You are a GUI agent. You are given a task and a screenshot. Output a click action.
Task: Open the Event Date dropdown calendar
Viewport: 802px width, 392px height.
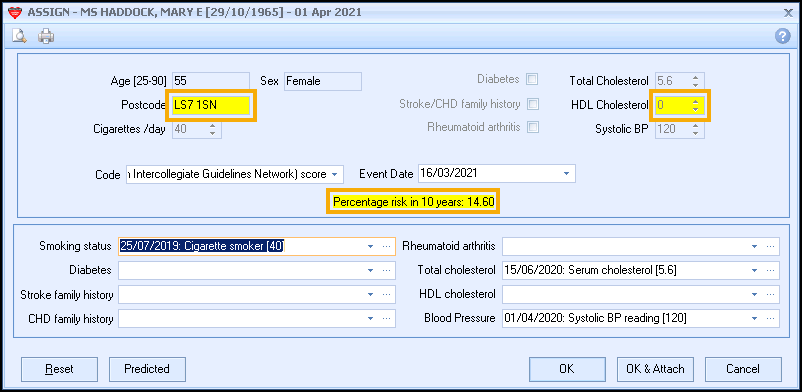tap(566, 173)
